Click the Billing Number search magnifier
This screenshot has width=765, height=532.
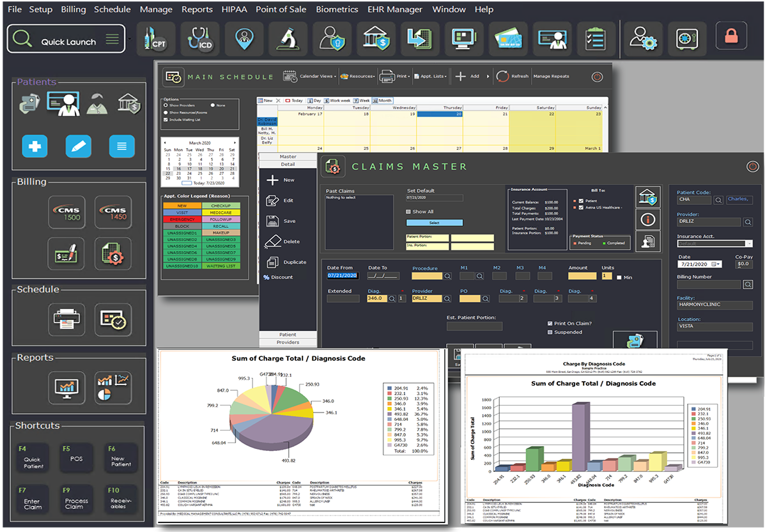pyautogui.click(x=748, y=284)
